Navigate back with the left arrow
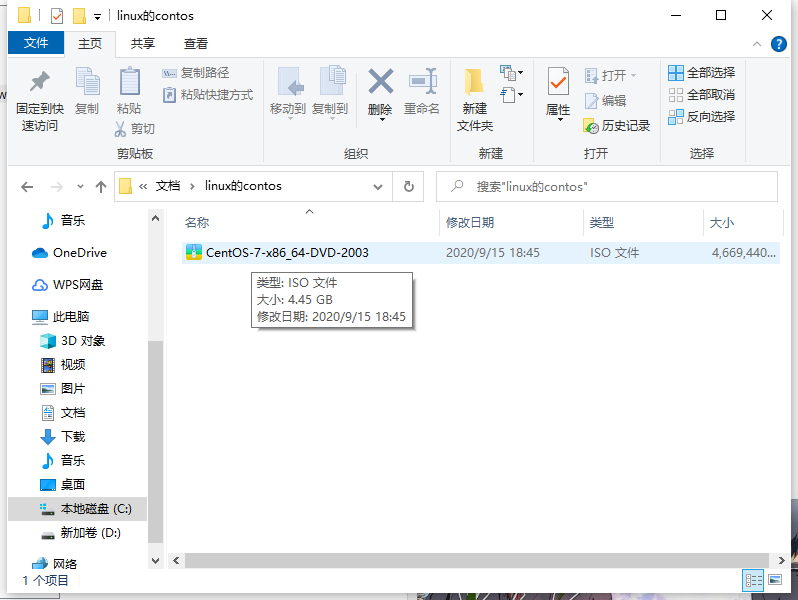Screen dimensions: 798x600 pyautogui.click(x=27, y=187)
